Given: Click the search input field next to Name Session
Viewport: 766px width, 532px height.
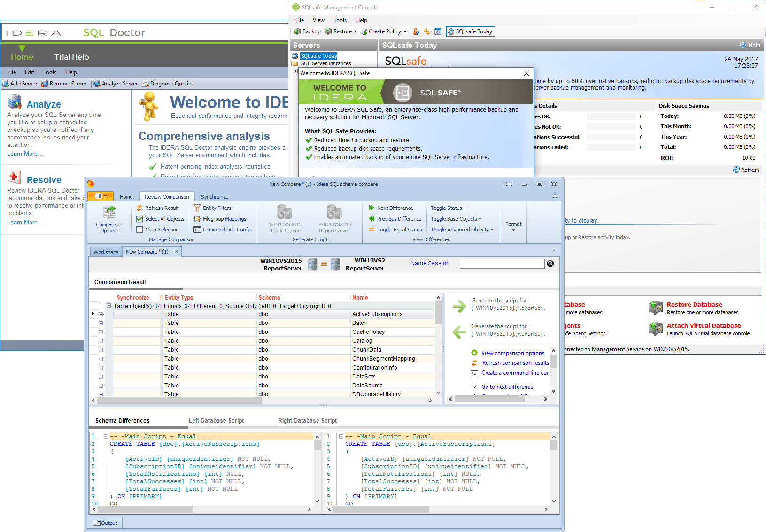Looking at the screenshot, I should [502, 263].
